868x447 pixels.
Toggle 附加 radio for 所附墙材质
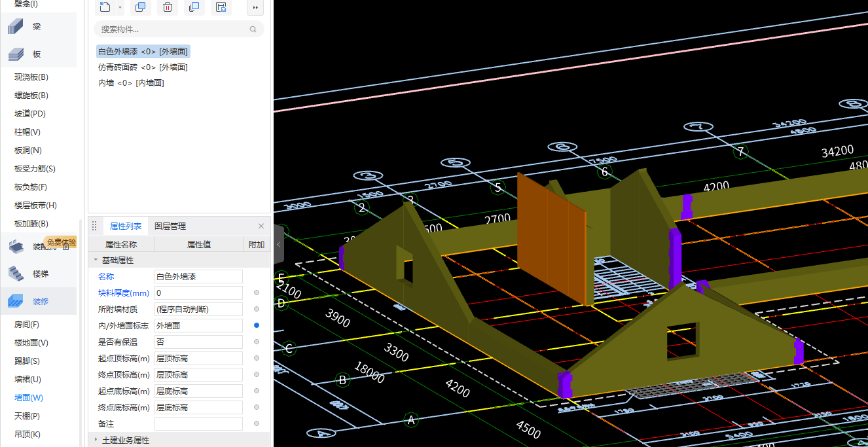[257, 309]
